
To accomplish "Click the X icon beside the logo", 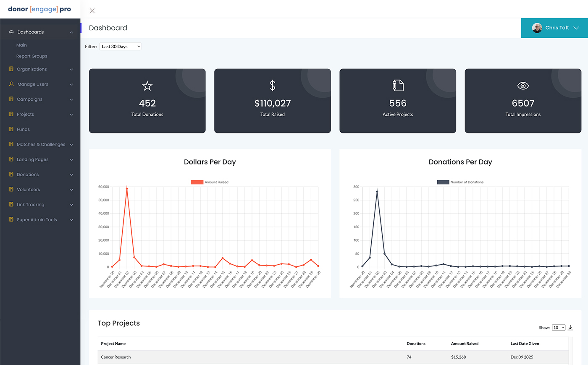I will coord(92,11).
